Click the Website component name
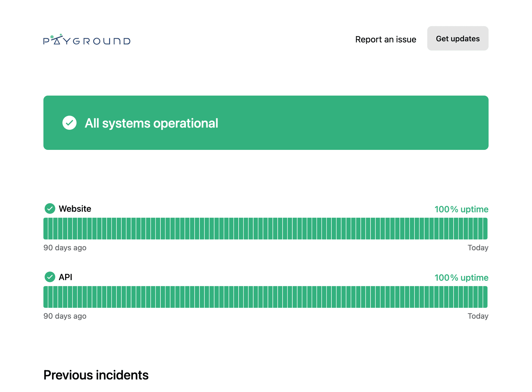Viewport: 532px width, 392px height. 75,209
